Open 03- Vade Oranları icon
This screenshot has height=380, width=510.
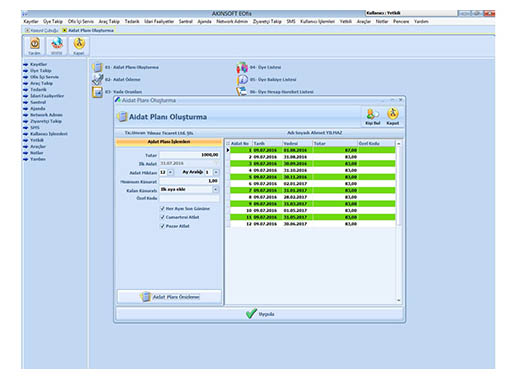point(97,92)
